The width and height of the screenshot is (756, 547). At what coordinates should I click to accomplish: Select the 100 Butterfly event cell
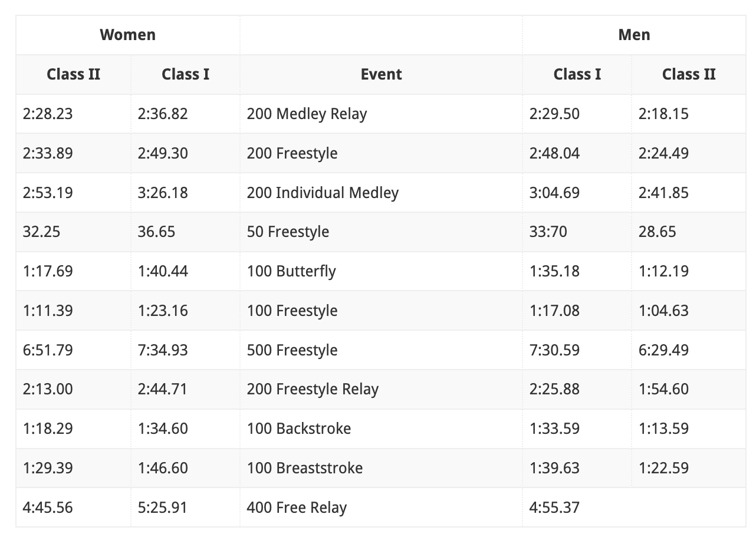coord(381,271)
